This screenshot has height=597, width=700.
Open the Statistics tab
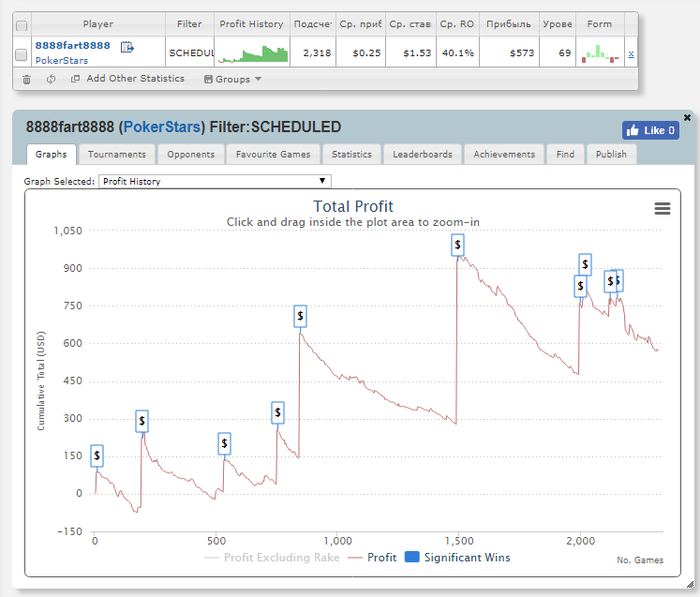pos(351,154)
